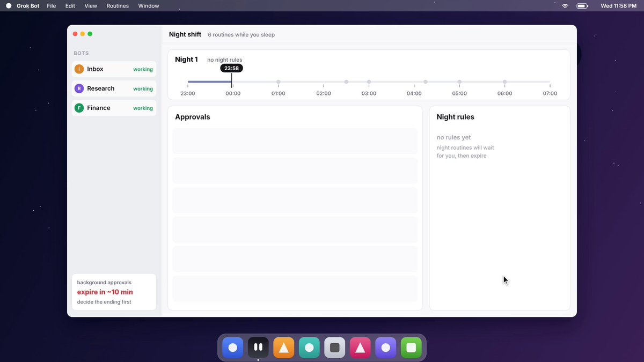Open the gray square app in the dock
644x362 pixels.
335,348
